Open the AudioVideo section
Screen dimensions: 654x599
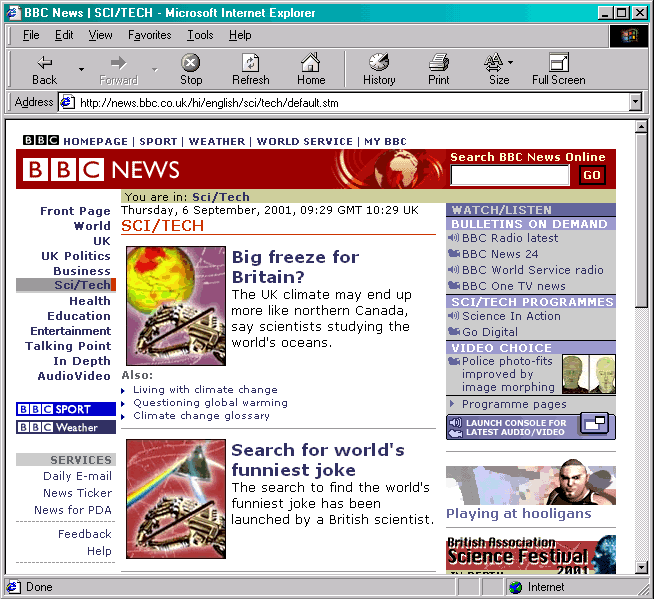(x=74, y=376)
